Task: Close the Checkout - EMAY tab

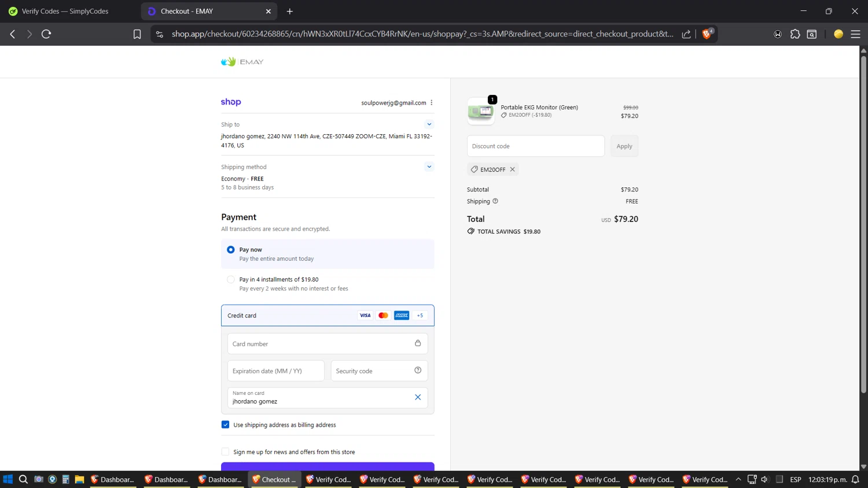Action: pyautogui.click(x=269, y=12)
